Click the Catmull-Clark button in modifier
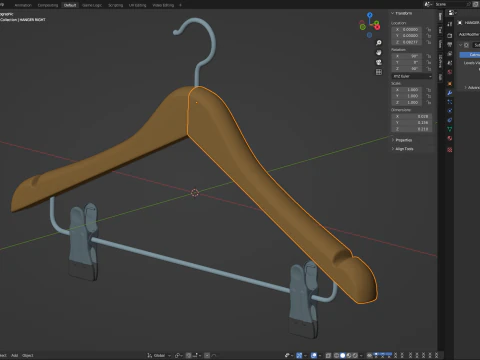The height and width of the screenshot is (360, 480). (x=470, y=54)
